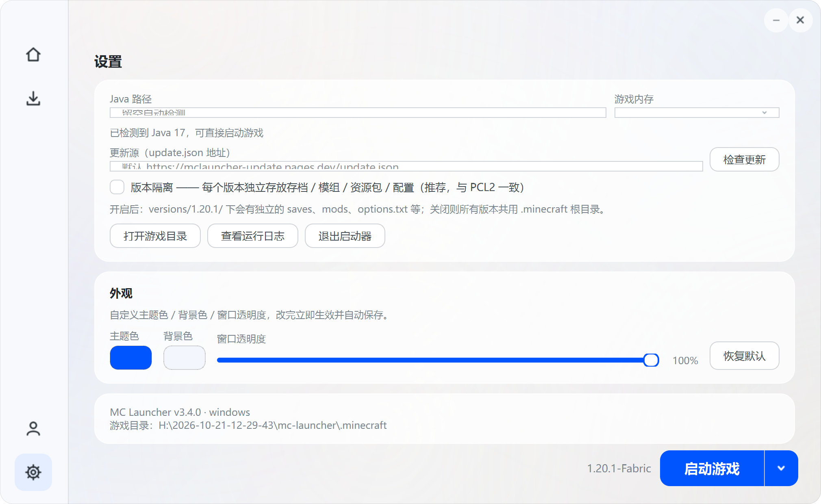
Task: Open the 背景色 color swatch
Action: pyautogui.click(x=185, y=358)
